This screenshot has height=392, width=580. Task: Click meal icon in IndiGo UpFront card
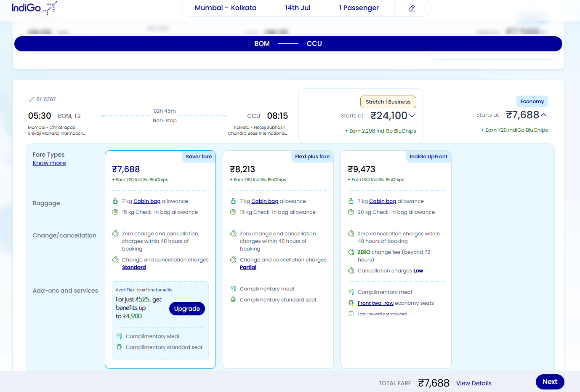(351, 292)
